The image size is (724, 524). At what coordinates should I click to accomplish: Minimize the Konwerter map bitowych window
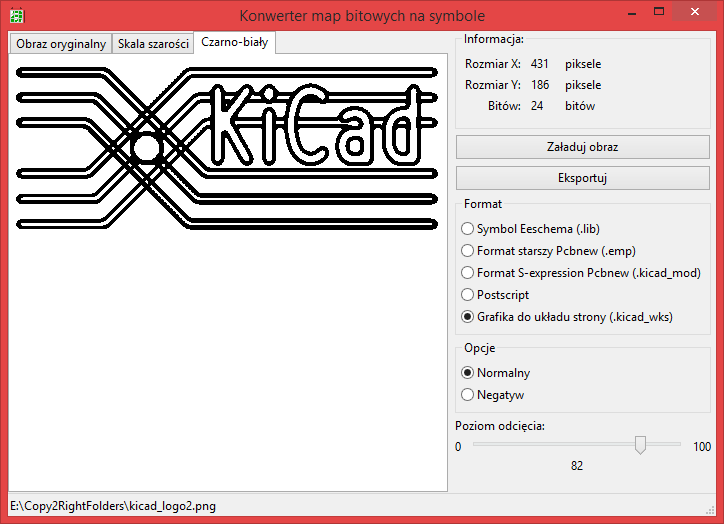(x=632, y=13)
